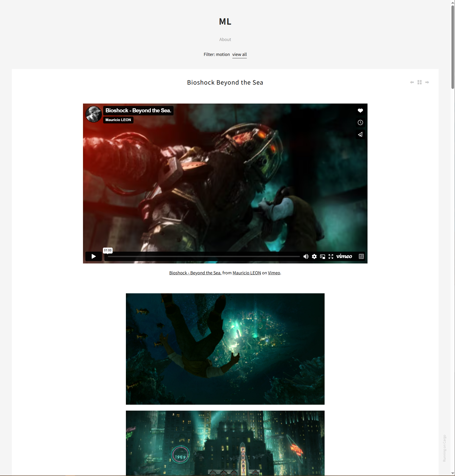
Task: Click 'view all' filter link
Action: click(239, 54)
